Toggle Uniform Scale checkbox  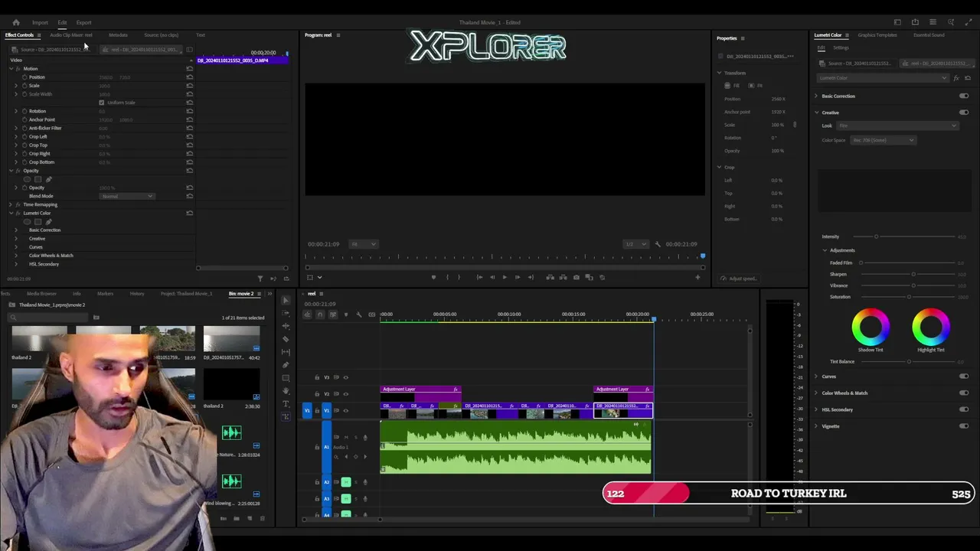tap(101, 103)
